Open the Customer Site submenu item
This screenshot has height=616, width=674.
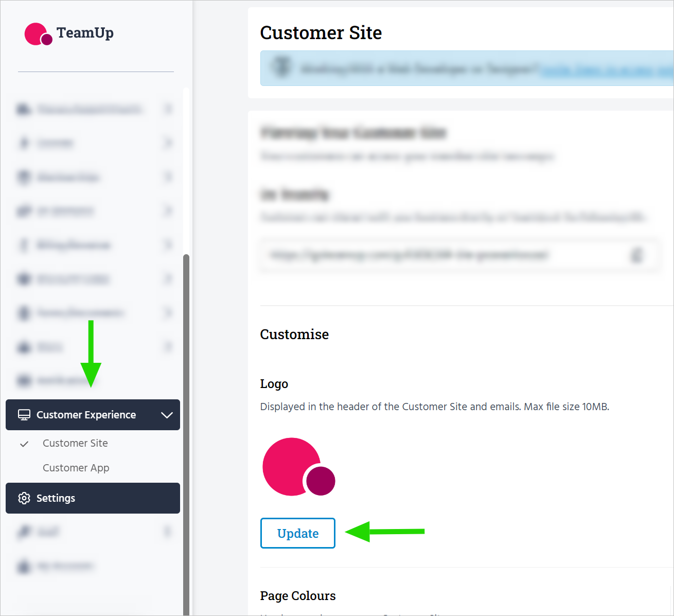(x=75, y=443)
